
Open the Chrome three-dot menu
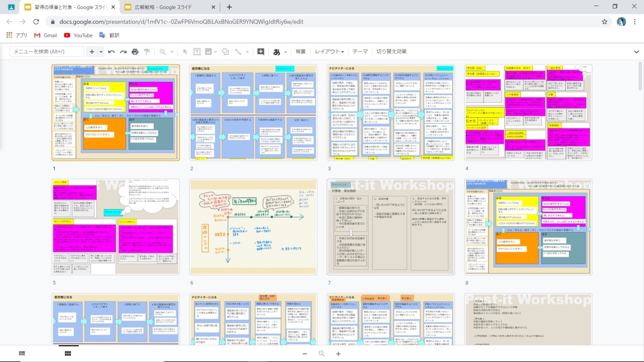(635, 22)
